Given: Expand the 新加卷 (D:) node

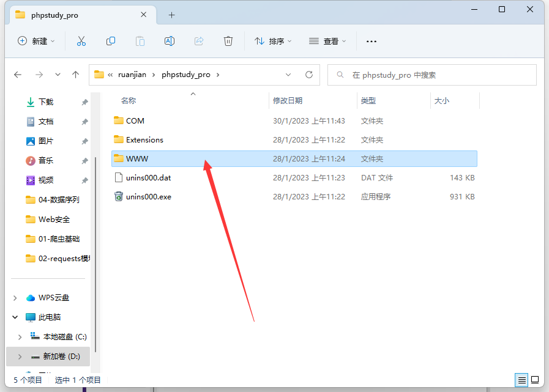Looking at the screenshot, I should click(x=20, y=357).
